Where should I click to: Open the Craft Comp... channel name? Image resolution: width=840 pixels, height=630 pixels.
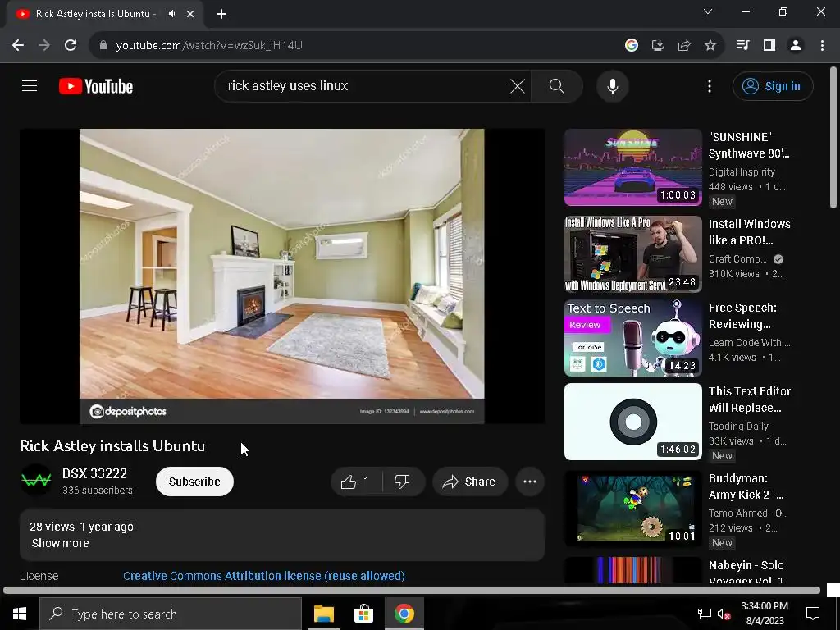click(737, 258)
